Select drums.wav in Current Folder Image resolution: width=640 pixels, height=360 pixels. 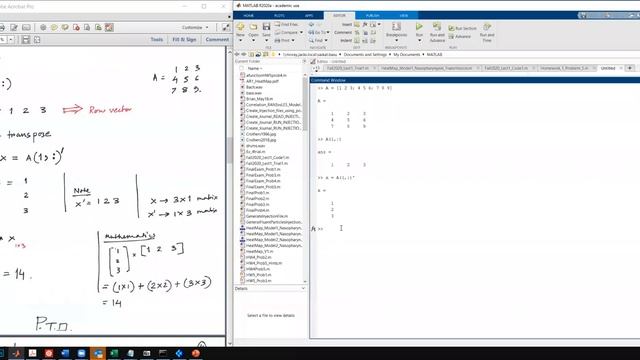(256, 146)
